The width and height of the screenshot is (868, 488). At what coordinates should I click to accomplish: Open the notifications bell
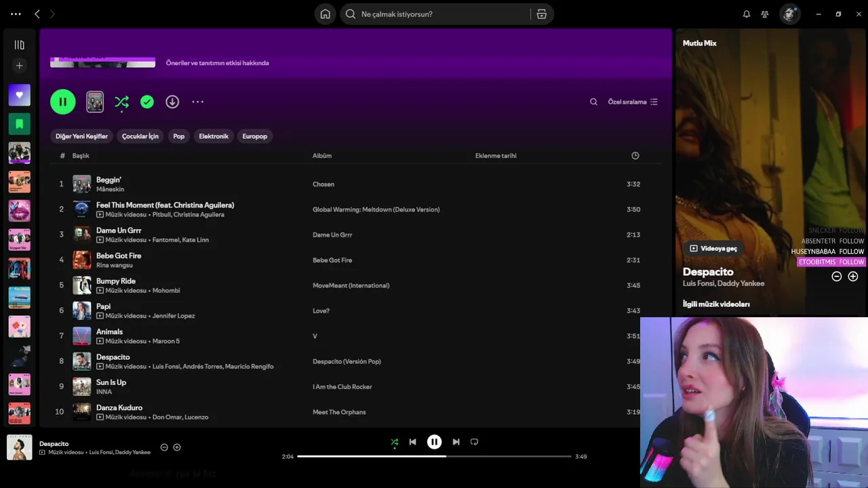coord(747,14)
